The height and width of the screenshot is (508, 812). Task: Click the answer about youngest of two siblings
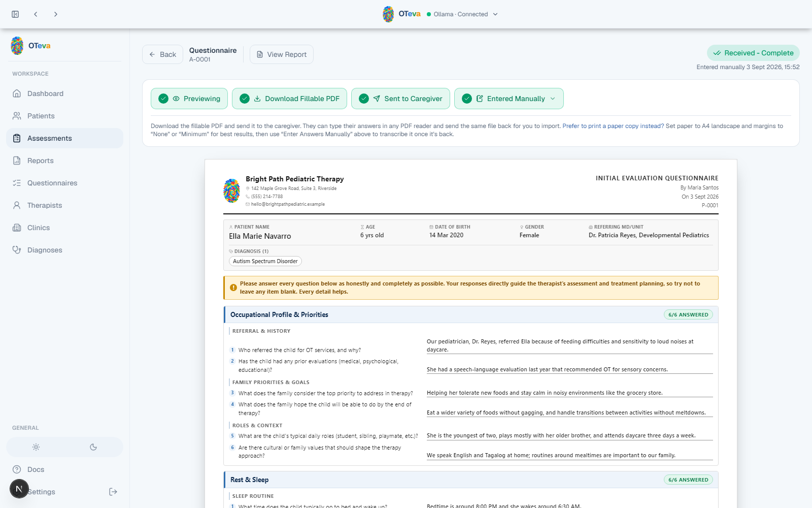coord(569,435)
